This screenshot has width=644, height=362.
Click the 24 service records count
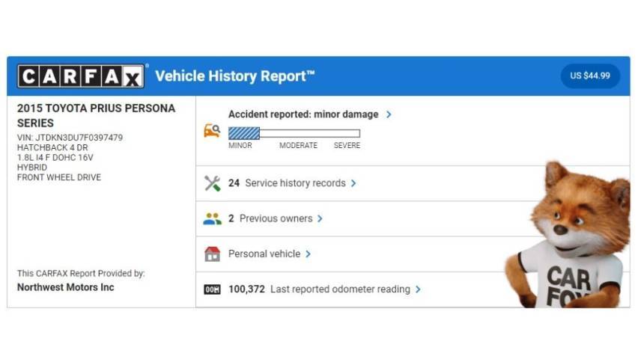pyautogui.click(x=234, y=183)
